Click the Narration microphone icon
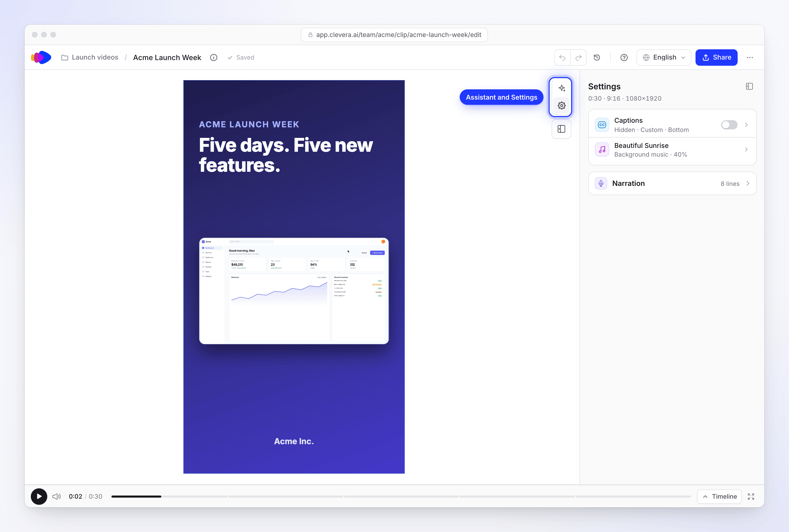789x532 pixels. [x=601, y=183]
